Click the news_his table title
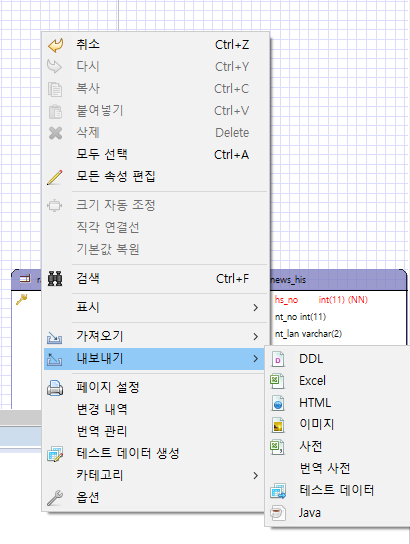Viewport: 410px width, 544px height. pos(288,280)
